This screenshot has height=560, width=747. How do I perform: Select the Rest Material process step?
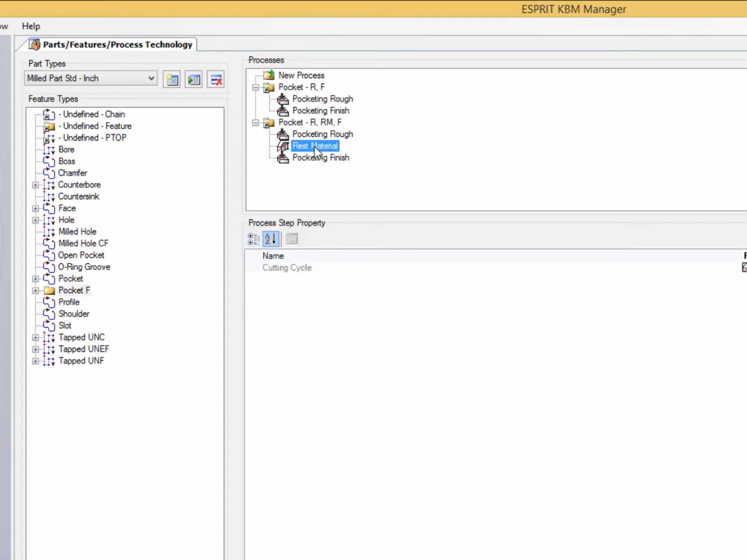(x=314, y=146)
